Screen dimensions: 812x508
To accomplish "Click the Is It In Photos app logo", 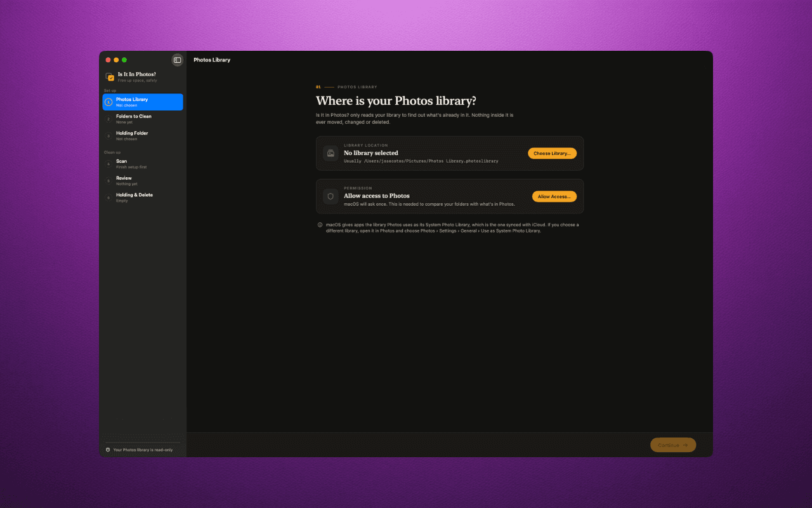I will (x=110, y=77).
